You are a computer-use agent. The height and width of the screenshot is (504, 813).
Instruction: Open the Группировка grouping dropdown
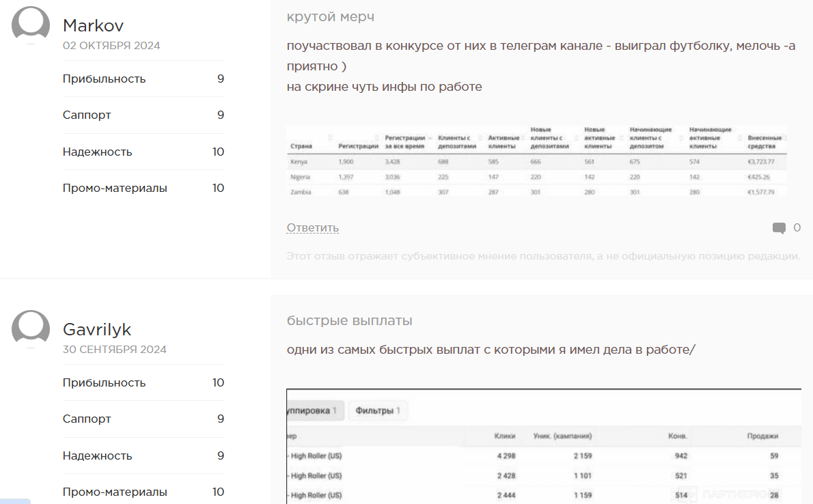tap(311, 410)
